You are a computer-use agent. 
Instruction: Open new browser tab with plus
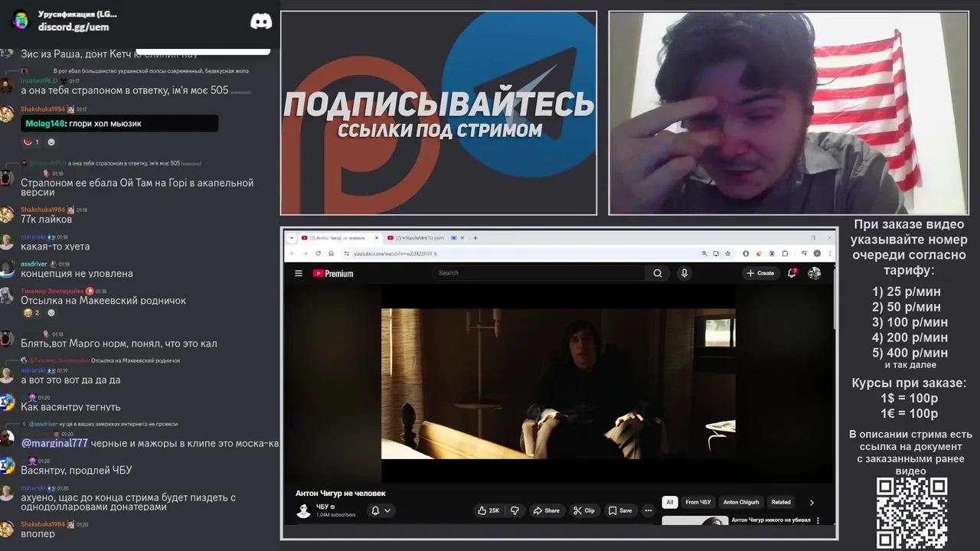pyautogui.click(x=475, y=238)
